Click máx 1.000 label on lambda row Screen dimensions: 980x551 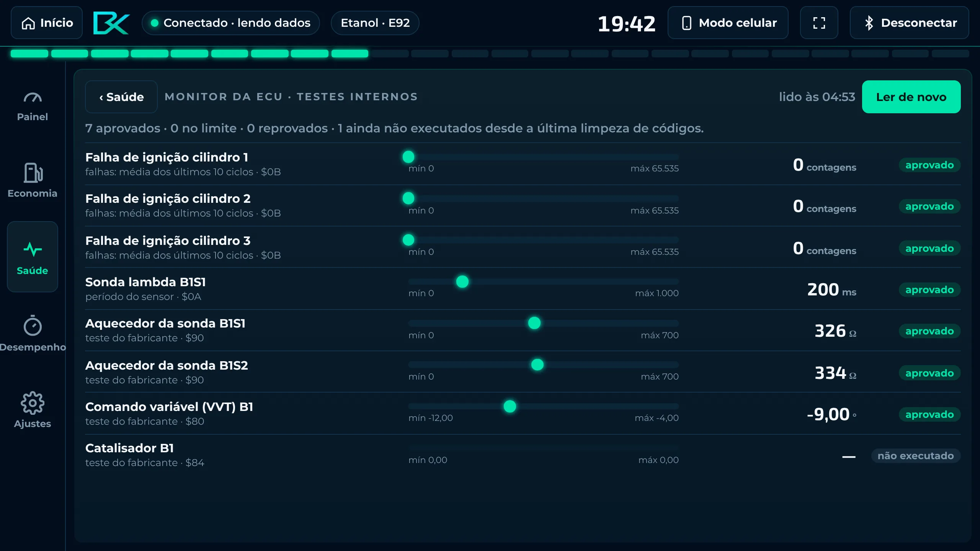pyautogui.click(x=657, y=293)
